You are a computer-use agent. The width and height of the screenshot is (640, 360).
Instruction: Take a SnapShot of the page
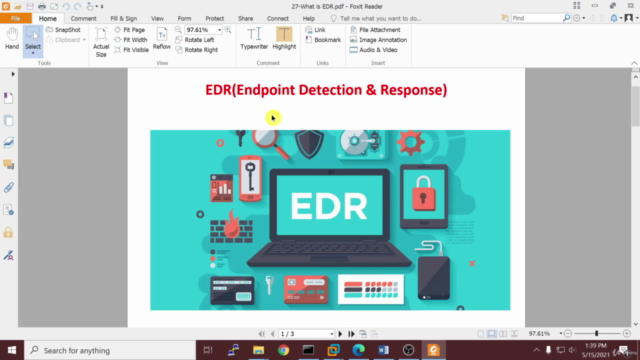[63, 30]
